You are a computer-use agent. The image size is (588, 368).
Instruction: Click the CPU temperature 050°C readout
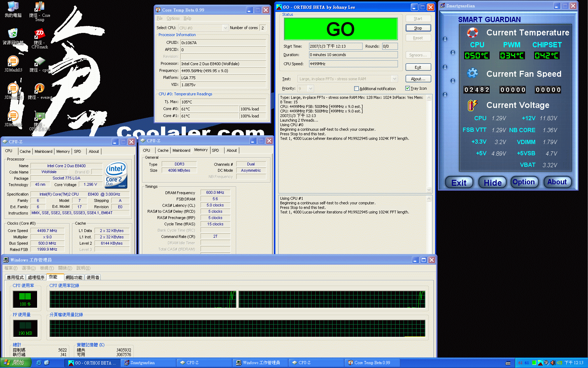tap(477, 55)
